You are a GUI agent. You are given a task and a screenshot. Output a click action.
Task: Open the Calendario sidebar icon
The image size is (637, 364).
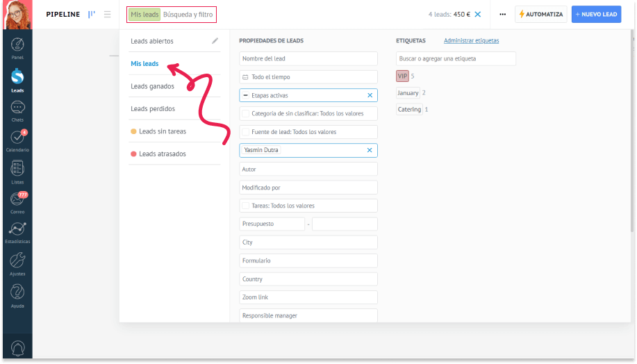click(17, 140)
